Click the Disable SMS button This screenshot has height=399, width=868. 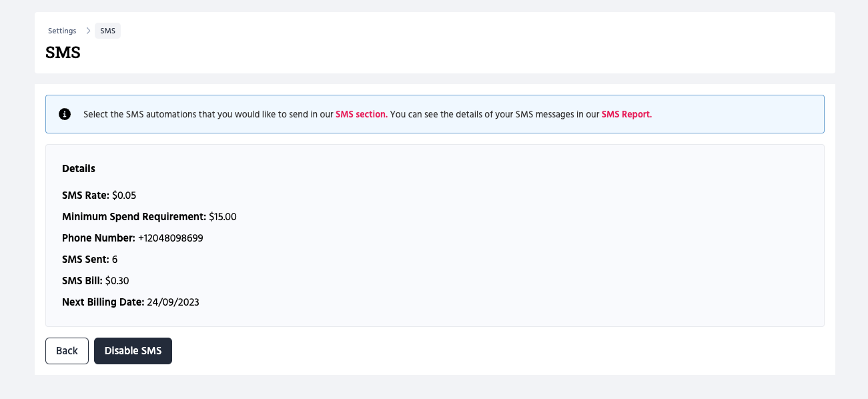pos(133,351)
